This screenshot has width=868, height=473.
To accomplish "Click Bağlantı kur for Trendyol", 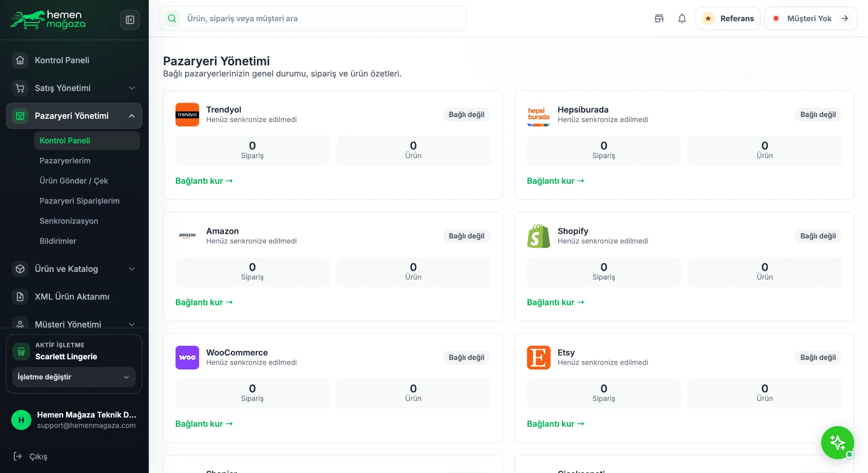I will point(204,181).
